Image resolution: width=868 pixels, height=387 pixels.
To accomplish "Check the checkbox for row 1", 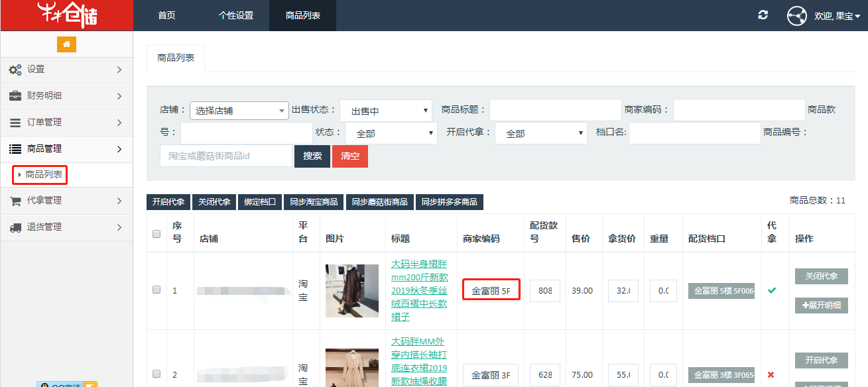I will pyautogui.click(x=156, y=290).
